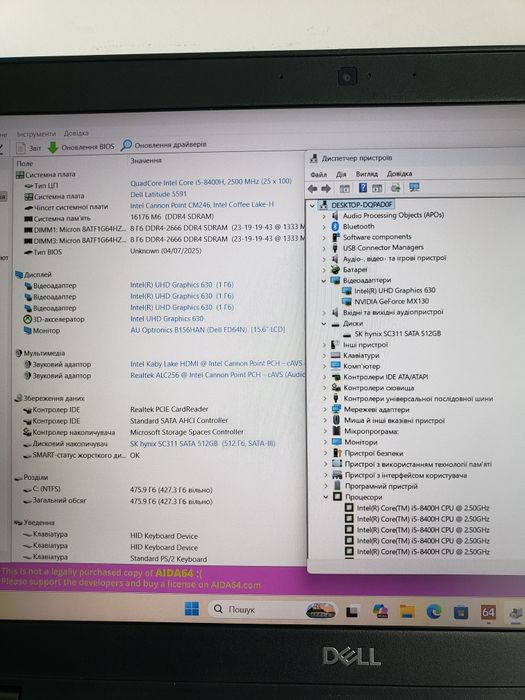Select Контролери IDE ATA/ATAPI tree item
Image resolution: width=525 pixels, height=700 pixels.
point(386,377)
